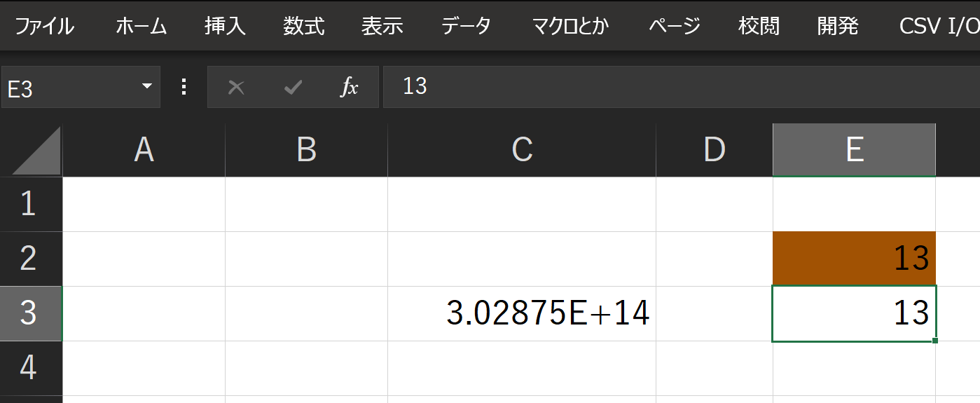Open the insert function fx icon
Screen dimensions: 980x403
click(350, 87)
